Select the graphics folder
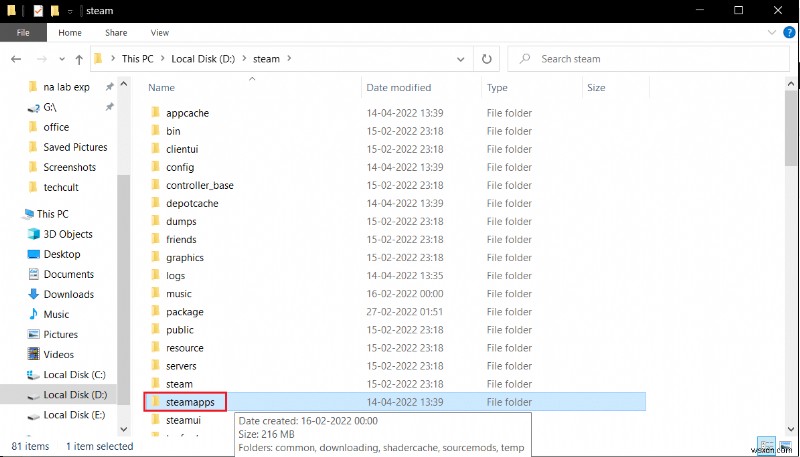This screenshot has height=457, width=800. pyautogui.click(x=185, y=258)
